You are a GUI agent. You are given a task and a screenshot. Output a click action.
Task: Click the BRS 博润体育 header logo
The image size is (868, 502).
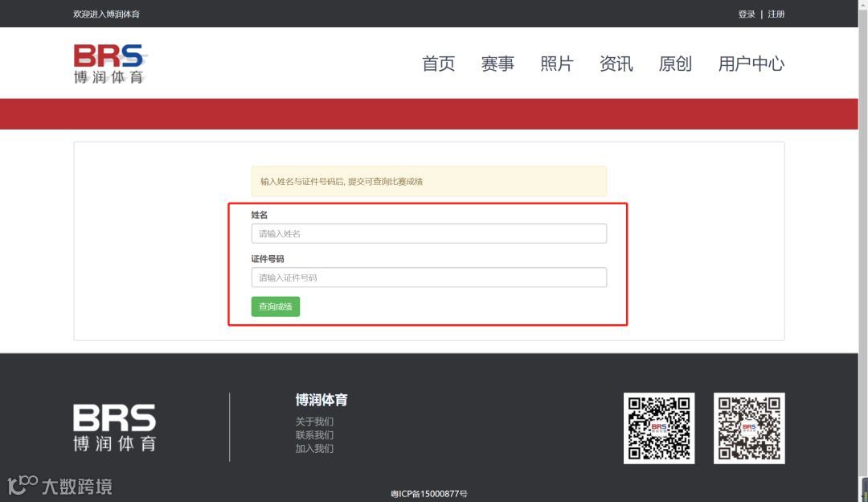click(109, 64)
